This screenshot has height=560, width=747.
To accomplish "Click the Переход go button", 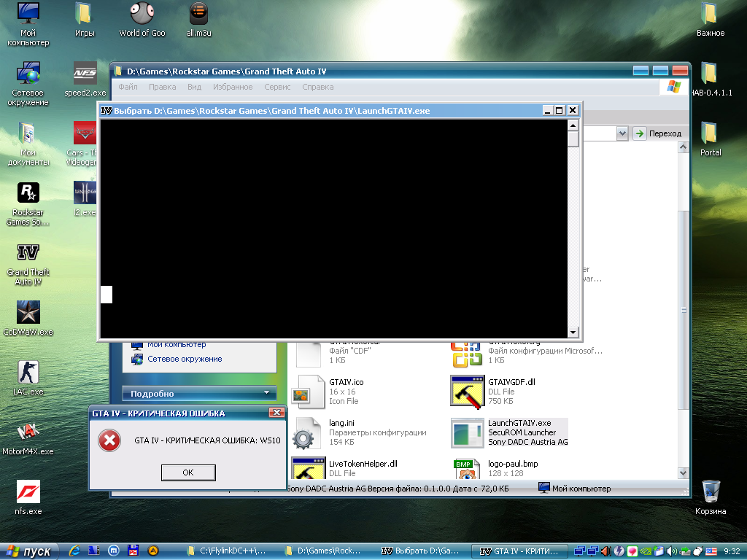I will point(657,133).
